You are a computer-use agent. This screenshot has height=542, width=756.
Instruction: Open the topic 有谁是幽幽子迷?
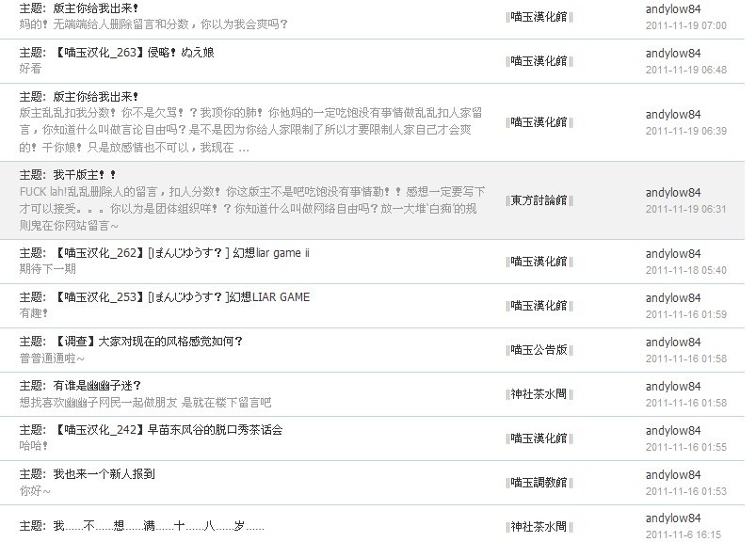pyautogui.click(x=97, y=386)
